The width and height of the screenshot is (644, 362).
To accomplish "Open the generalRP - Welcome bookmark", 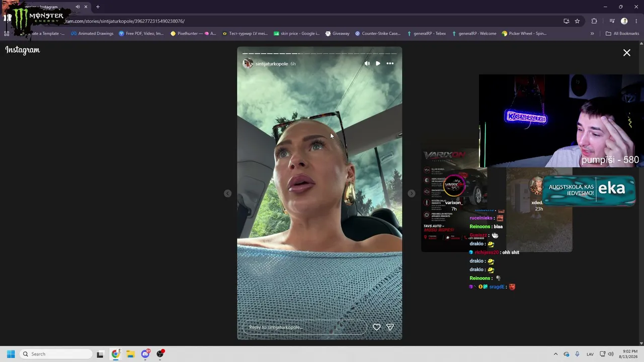I will click(474, 34).
